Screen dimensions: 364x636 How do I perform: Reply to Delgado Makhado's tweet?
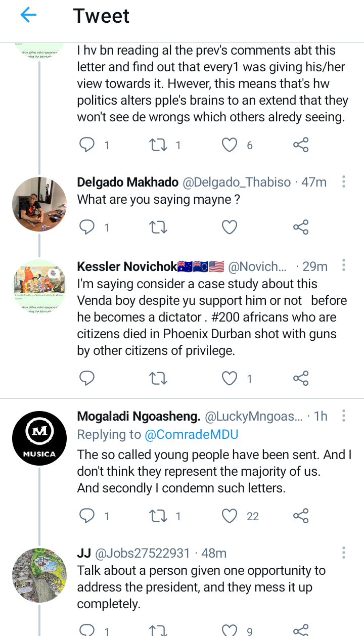[x=87, y=228]
